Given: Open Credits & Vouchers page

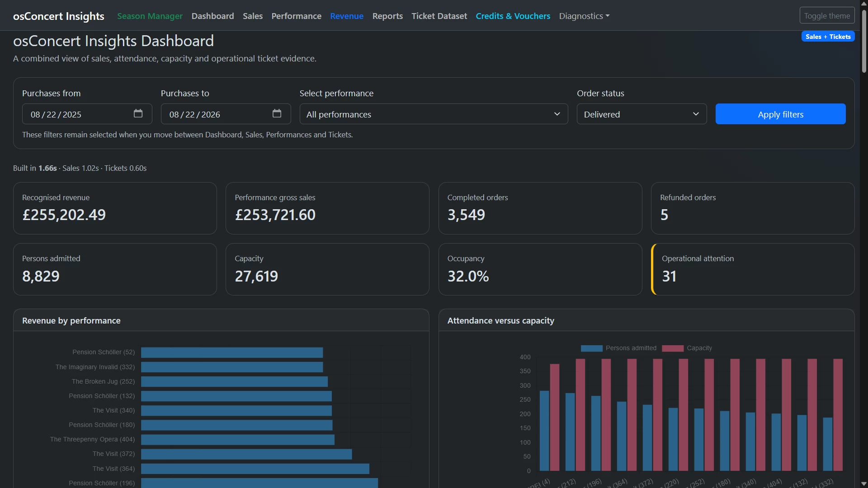Looking at the screenshot, I should [513, 16].
